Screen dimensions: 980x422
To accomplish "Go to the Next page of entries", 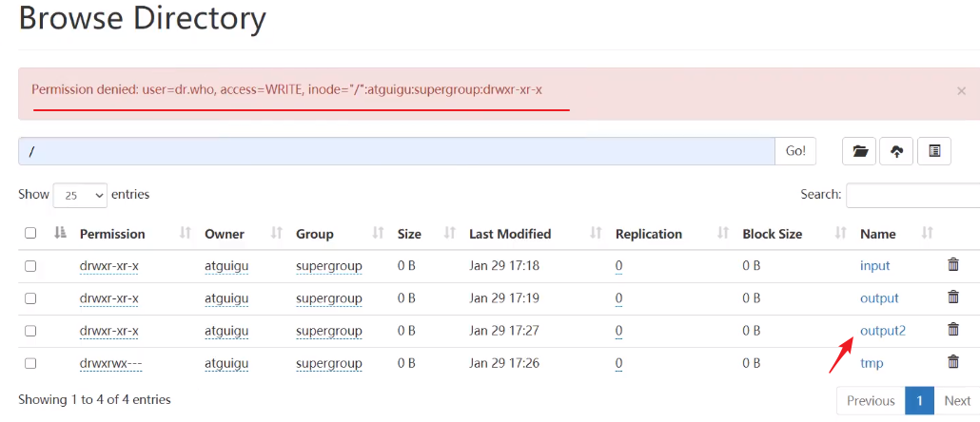I will tap(956, 400).
